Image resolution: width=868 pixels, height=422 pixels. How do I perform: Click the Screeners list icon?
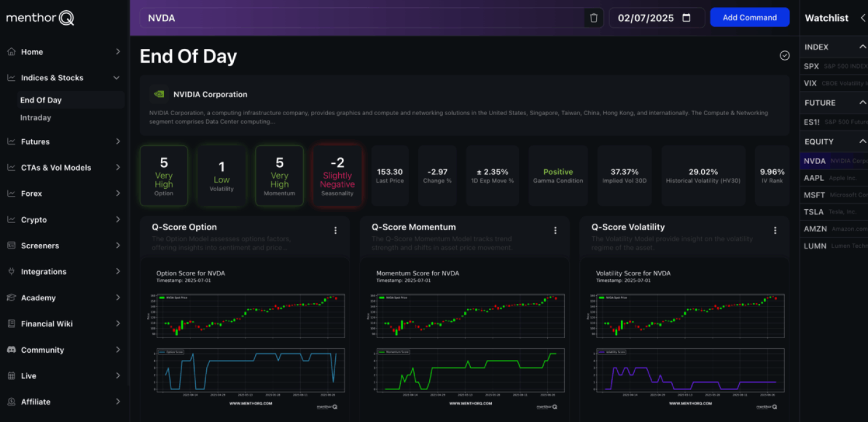pyautogui.click(x=11, y=246)
